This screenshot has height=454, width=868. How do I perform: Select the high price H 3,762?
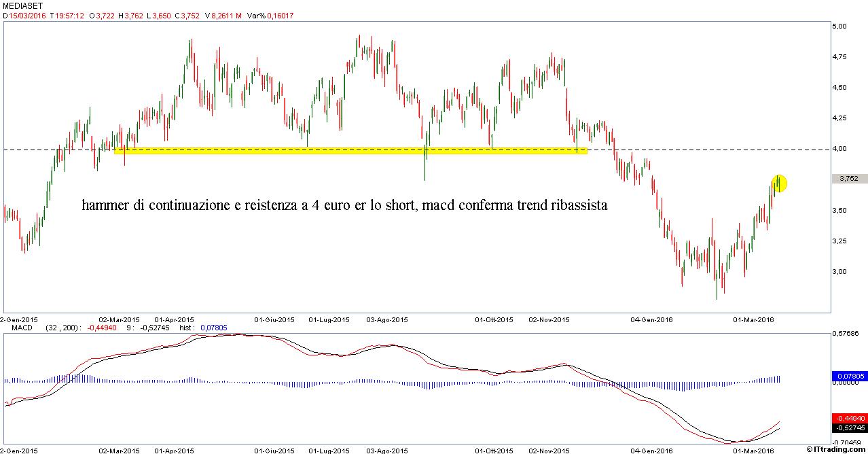coord(130,15)
